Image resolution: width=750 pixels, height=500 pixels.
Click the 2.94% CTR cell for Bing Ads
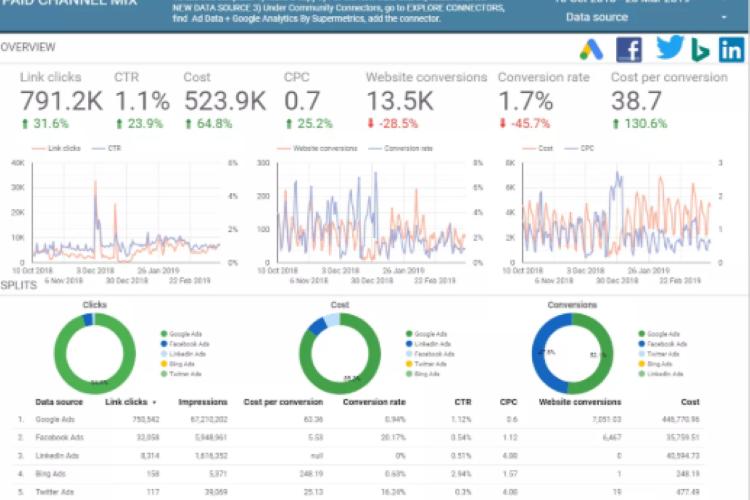click(x=461, y=474)
